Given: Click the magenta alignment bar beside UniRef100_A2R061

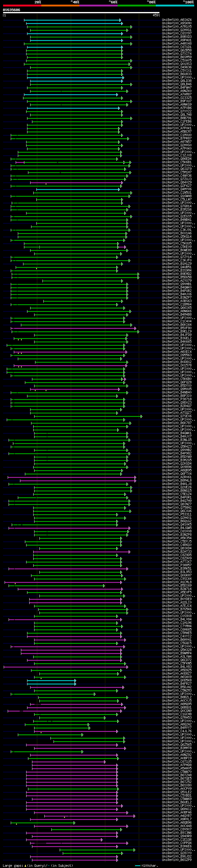Looking at the screenshot, I should click(72, 477).
